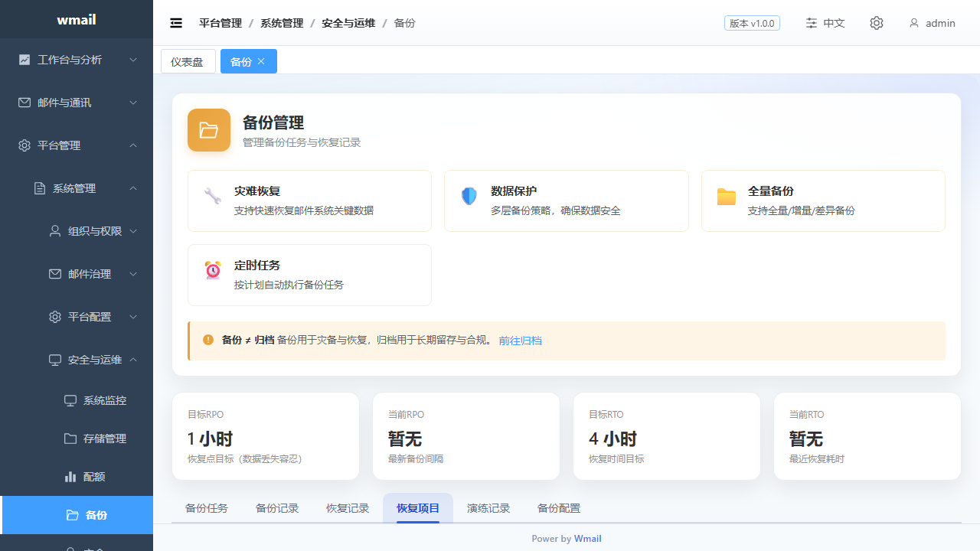Switch to the 仪表盘 page tab

pyautogui.click(x=188, y=61)
